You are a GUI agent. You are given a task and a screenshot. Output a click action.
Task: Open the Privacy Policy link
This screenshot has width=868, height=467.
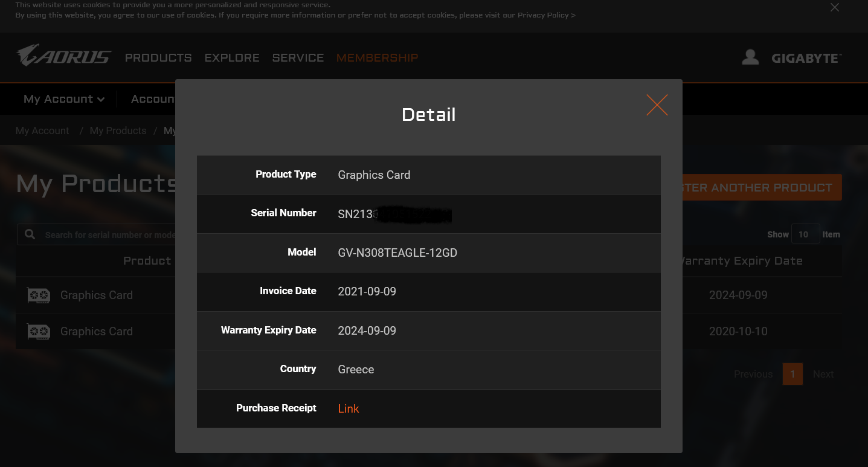click(x=546, y=15)
